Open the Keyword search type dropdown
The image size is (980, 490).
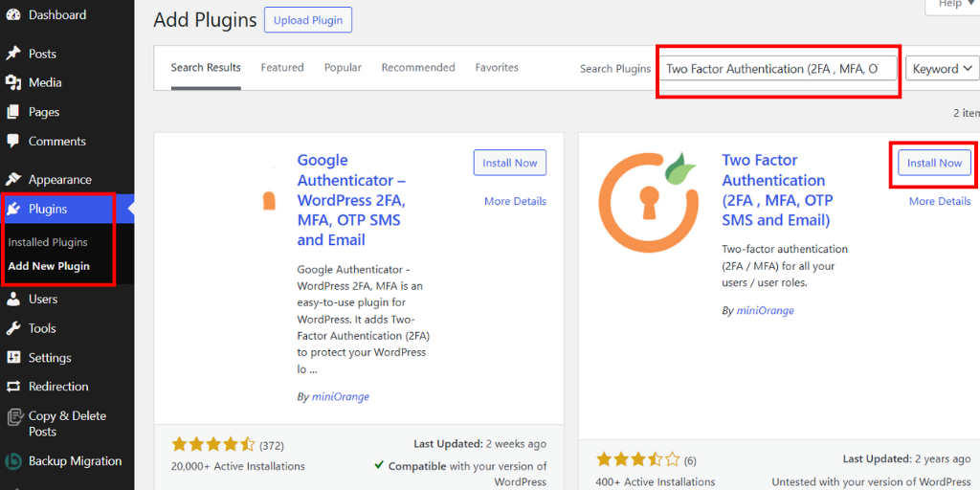click(943, 69)
